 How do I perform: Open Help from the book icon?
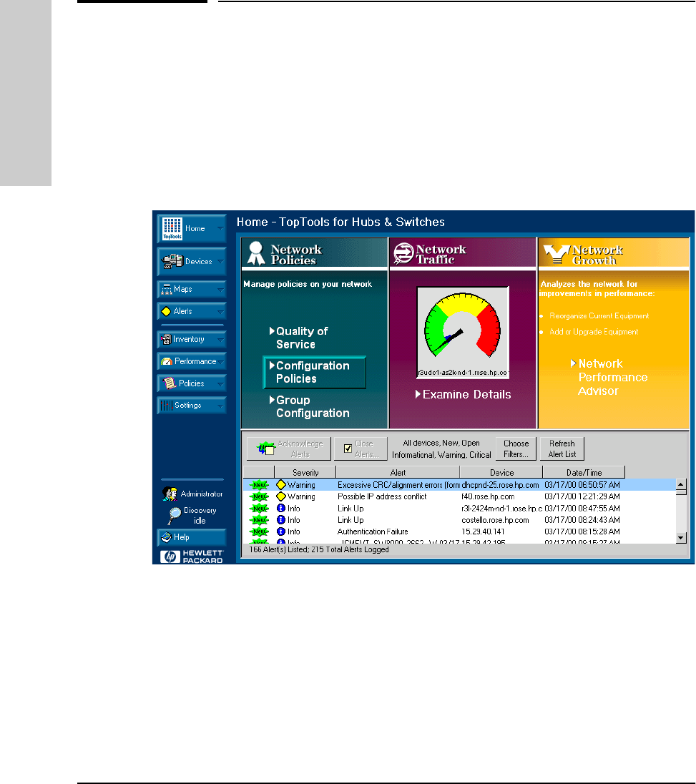point(166,537)
